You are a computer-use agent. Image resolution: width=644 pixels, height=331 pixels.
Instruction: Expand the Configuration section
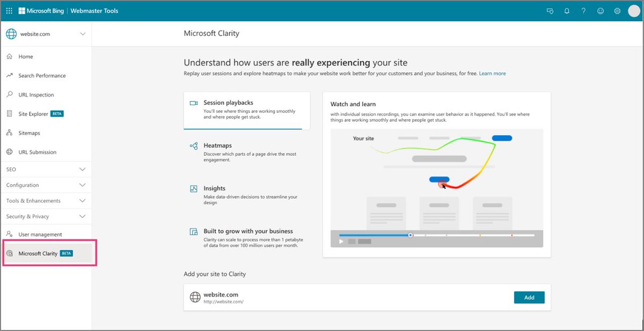46,185
